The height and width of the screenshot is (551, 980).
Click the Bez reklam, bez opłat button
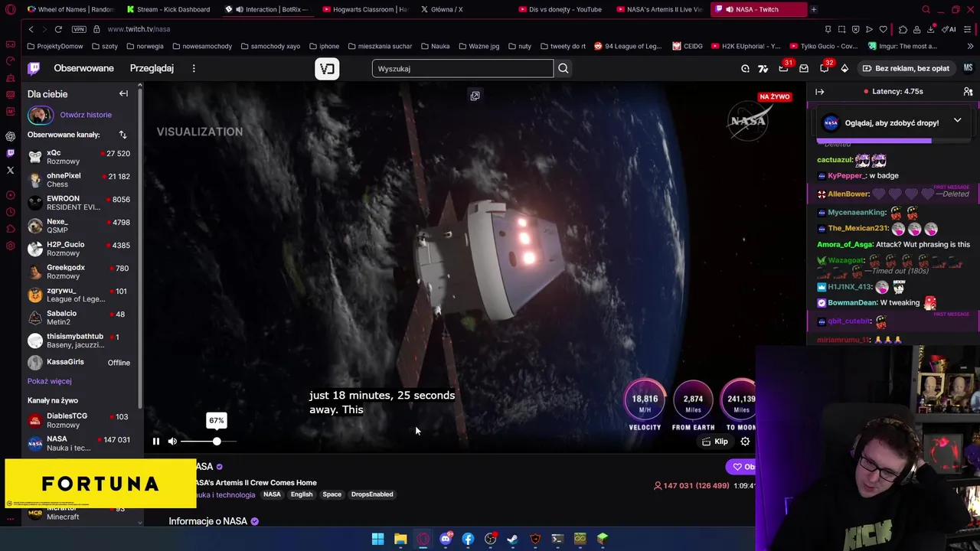[x=906, y=68]
